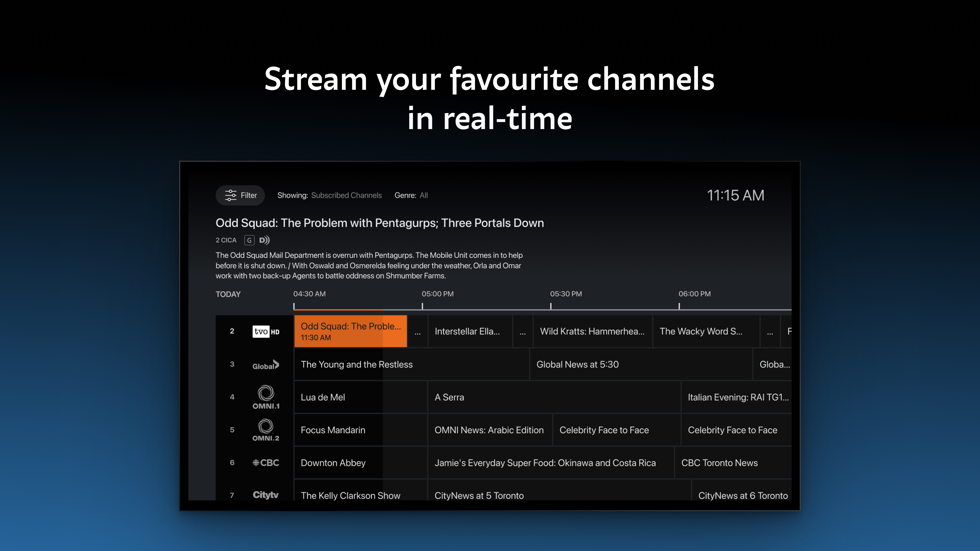Screen dimensions: 980x551
Task: Select the Citytv channel logo
Action: point(266,495)
